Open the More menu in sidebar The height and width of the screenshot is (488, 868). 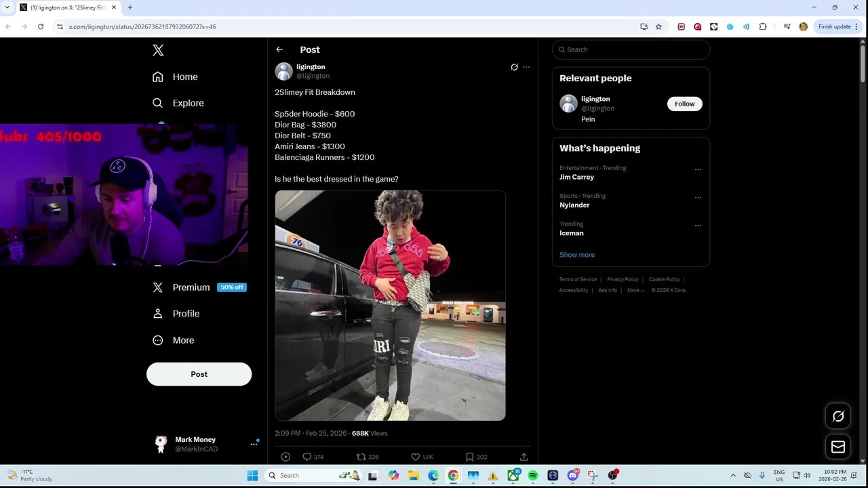coord(174,340)
